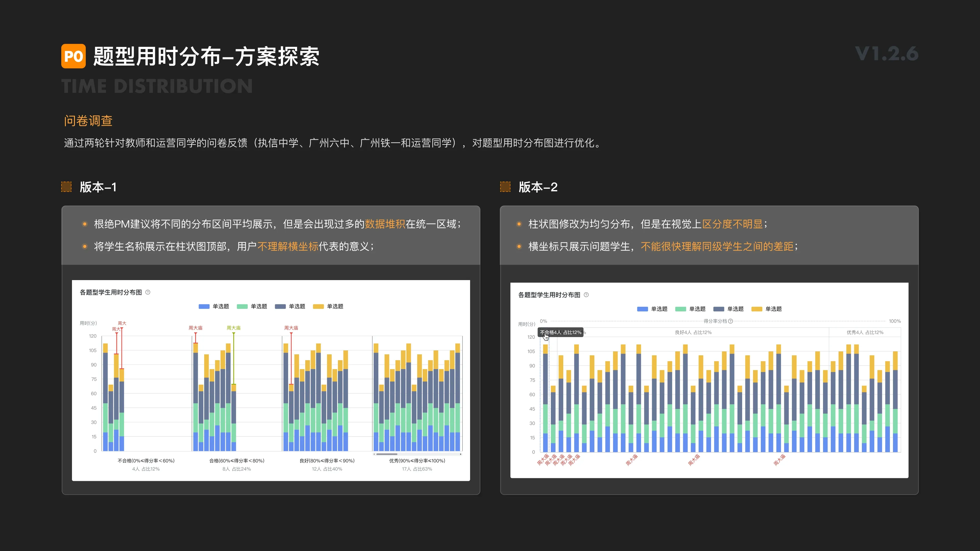Click the 问卷调查 orange heading
980x551 pixels.
88,121
